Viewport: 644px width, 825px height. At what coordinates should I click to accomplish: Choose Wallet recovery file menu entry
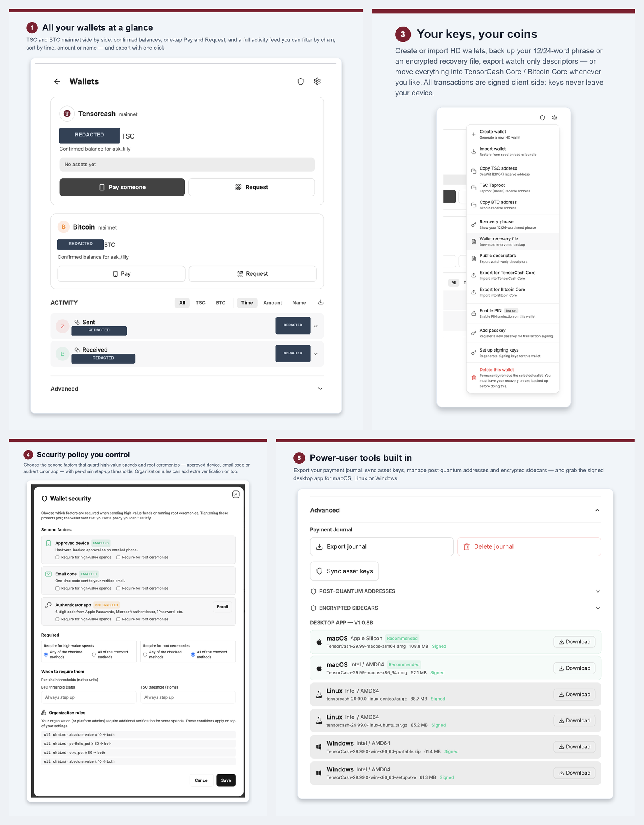coord(513,242)
